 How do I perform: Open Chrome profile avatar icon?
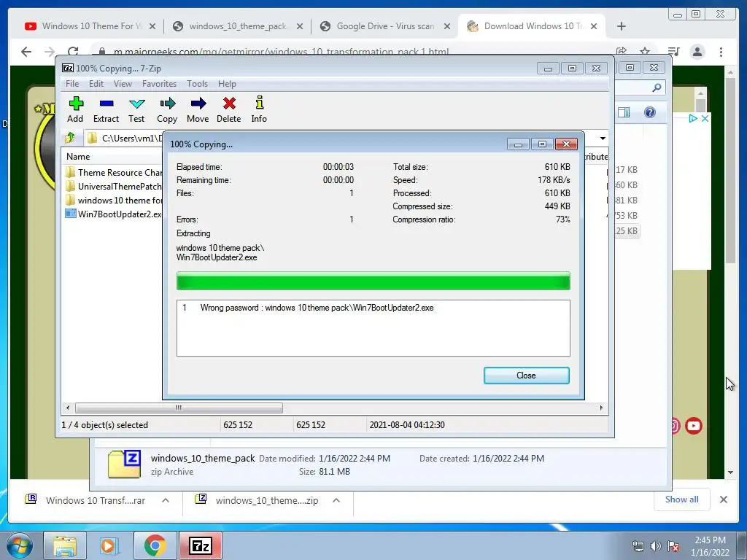click(697, 52)
